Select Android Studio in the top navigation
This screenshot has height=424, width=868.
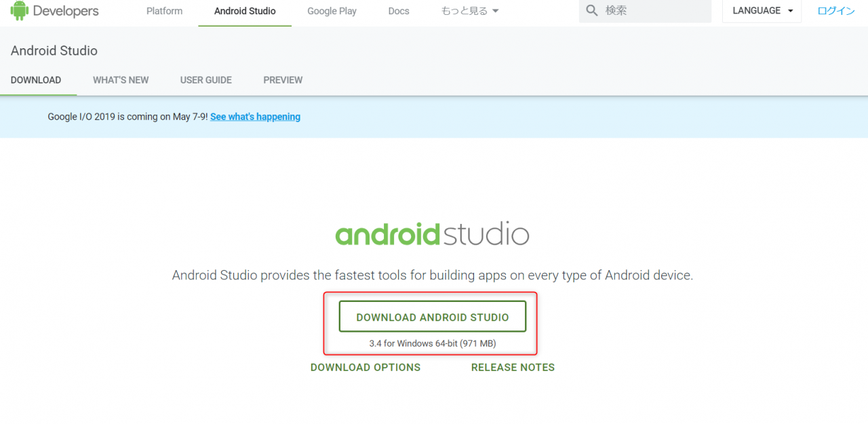pyautogui.click(x=245, y=11)
